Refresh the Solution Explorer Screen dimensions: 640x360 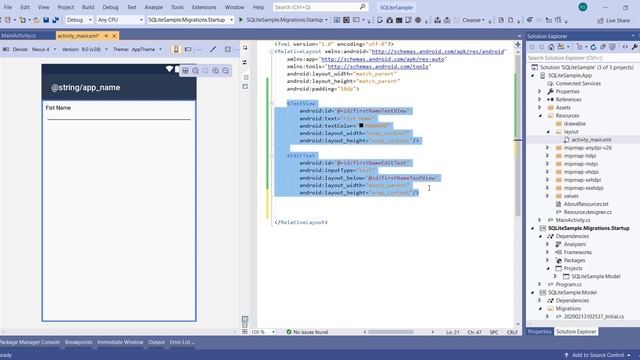(x=593, y=47)
